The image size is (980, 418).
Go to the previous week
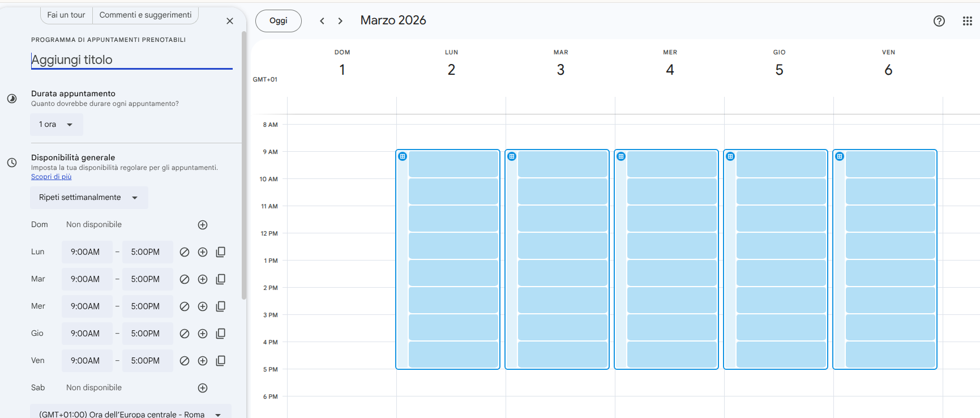coord(322,21)
